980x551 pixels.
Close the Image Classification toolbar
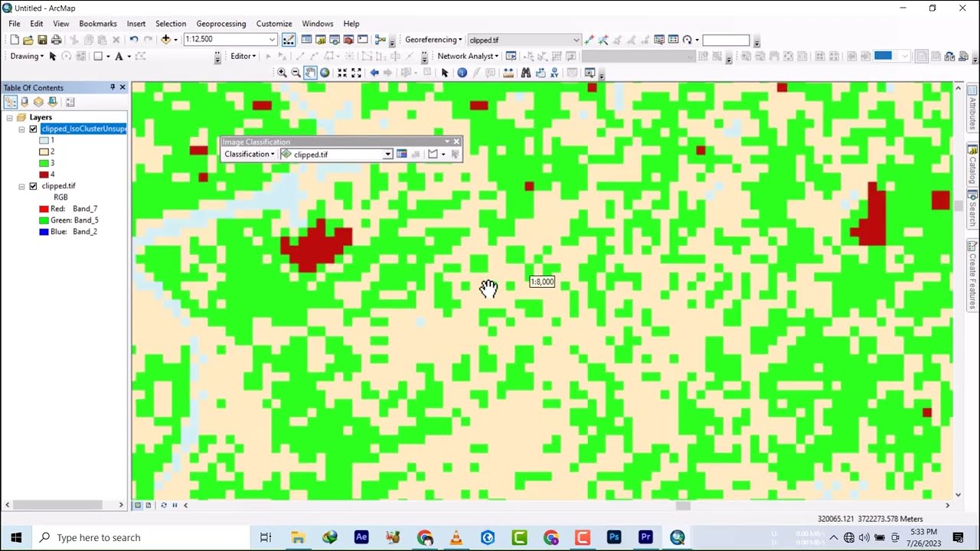[456, 142]
